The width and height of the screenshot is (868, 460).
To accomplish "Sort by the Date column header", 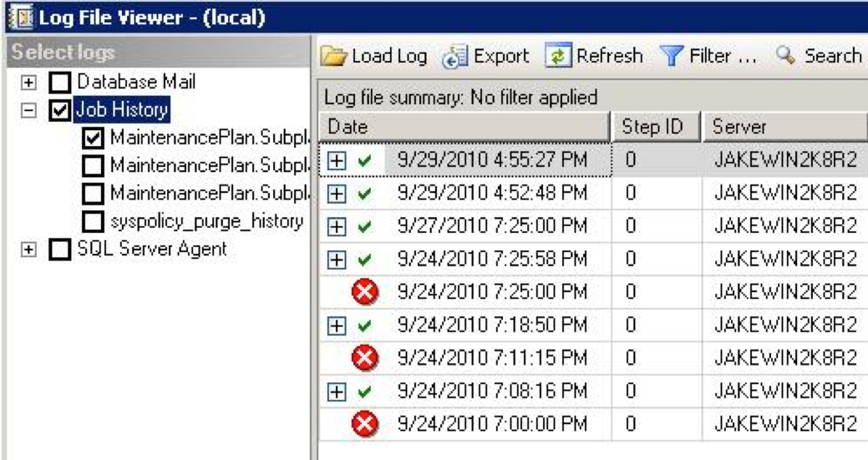I will pos(464,127).
